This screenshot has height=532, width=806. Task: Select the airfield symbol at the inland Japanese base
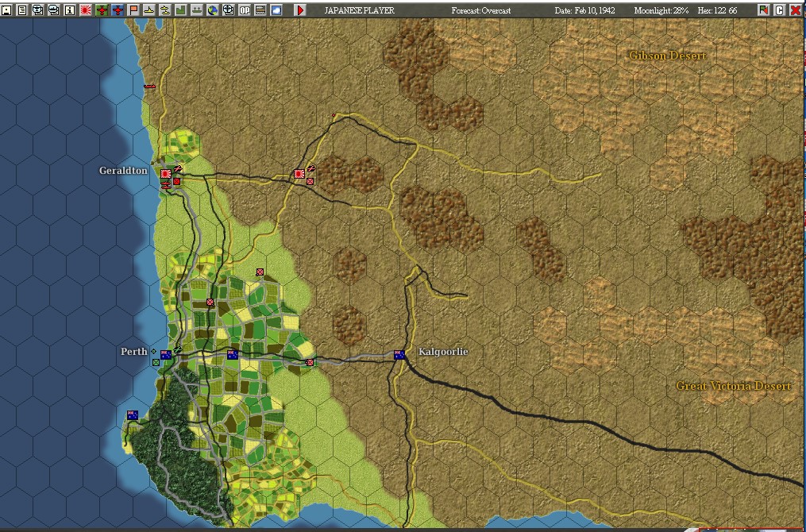click(x=311, y=168)
